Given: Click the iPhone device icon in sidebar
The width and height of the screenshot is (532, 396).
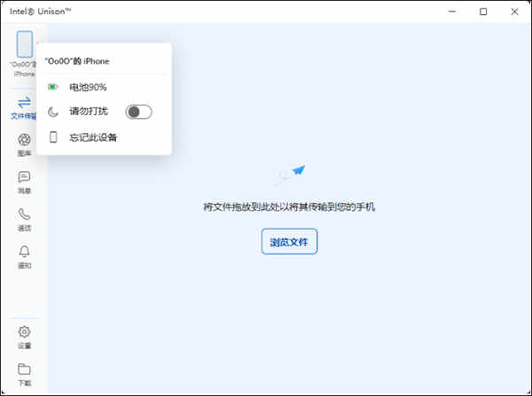Looking at the screenshot, I should [x=25, y=44].
